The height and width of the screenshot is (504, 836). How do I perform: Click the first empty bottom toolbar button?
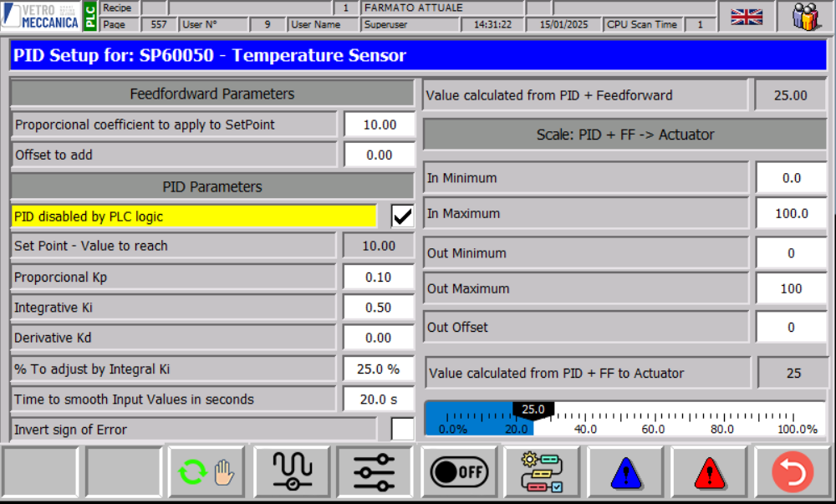click(x=40, y=472)
